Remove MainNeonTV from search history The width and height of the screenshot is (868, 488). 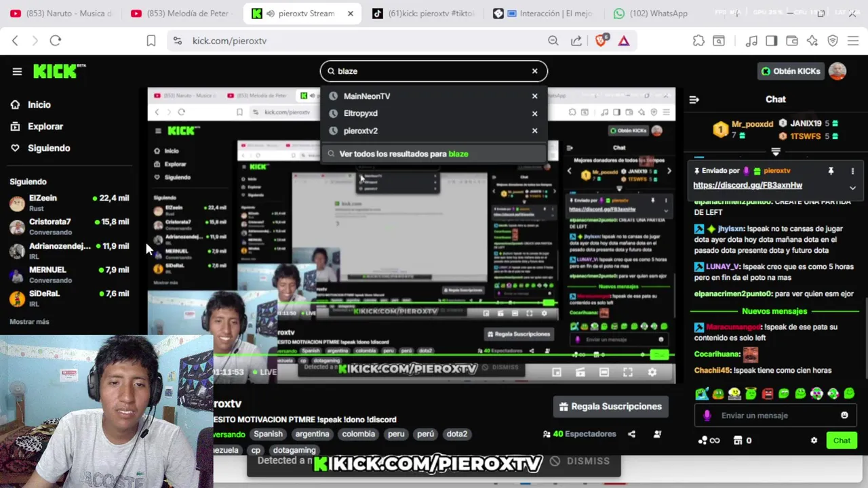coord(534,96)
